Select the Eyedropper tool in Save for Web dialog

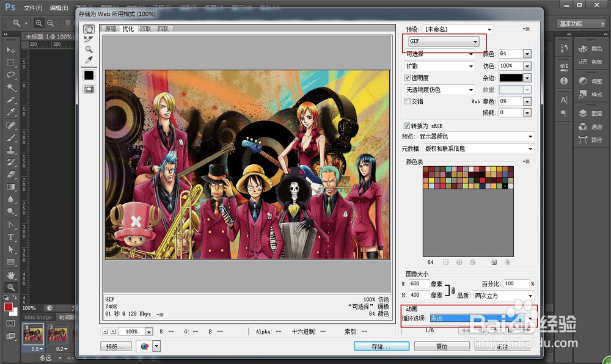[89, 60]
